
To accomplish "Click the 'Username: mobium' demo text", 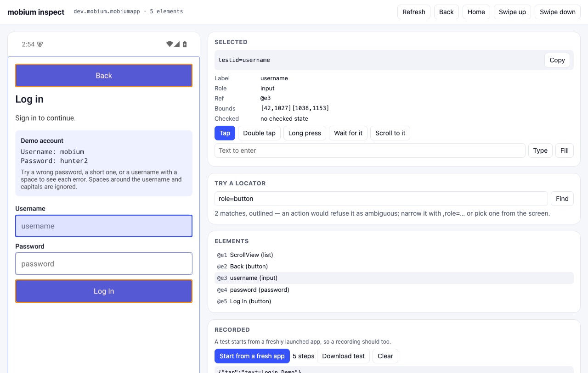I will click(52, 152).
